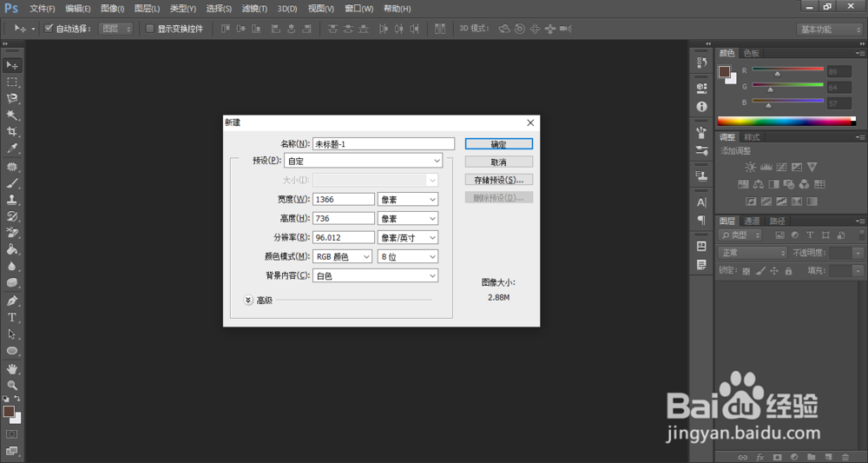Expand the 高级 advanced section

pyautogui.click(x=248, y=301)
